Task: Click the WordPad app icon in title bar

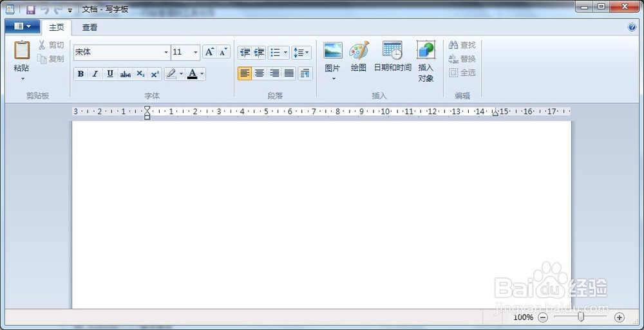Action: coord(10,10)
